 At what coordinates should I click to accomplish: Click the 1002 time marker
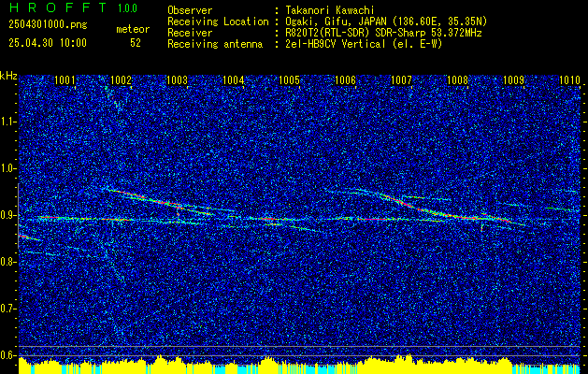122,80
